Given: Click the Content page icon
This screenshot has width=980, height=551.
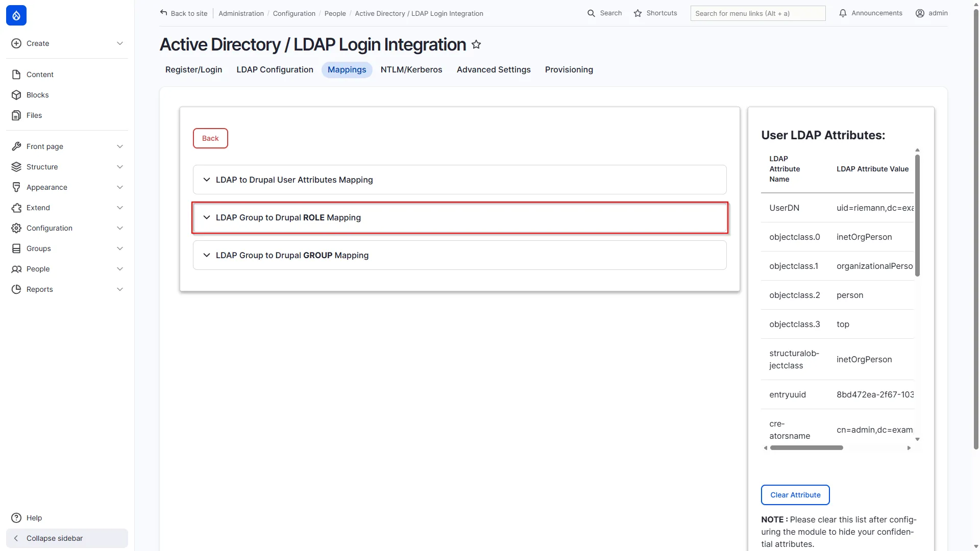Looking at the screenshot, I should point(16,74).
